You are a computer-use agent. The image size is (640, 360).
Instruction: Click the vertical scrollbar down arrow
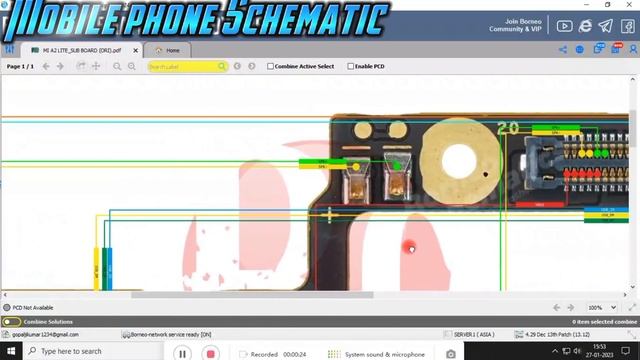633,287
